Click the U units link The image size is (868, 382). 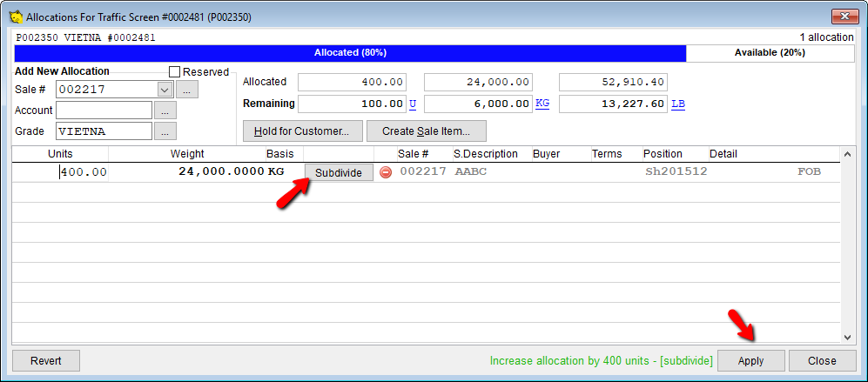coord(412,104)
